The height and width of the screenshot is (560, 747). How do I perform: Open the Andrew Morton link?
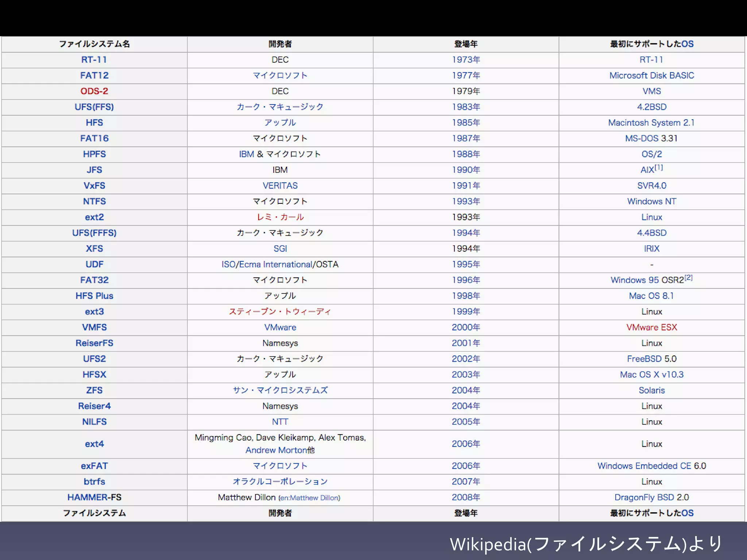click(276, 450)
